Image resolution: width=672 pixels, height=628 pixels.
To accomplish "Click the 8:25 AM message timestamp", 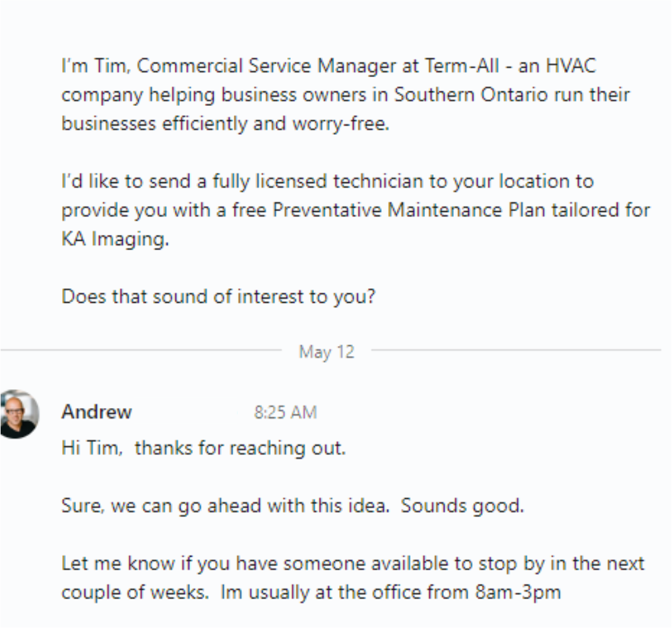I will click(285, 412).
